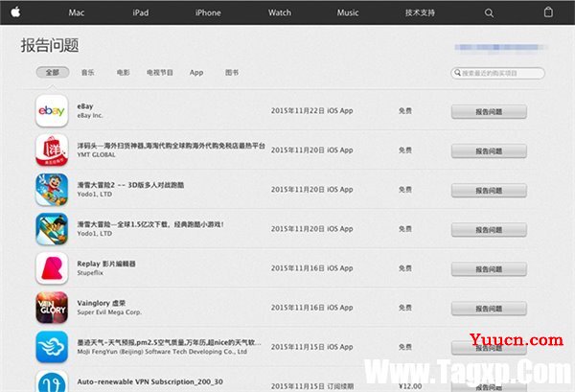This screenshot has width=575, height=392.
Task: Click the 1.5亿次下载 skiing game icon
Action: coord(52,229)
